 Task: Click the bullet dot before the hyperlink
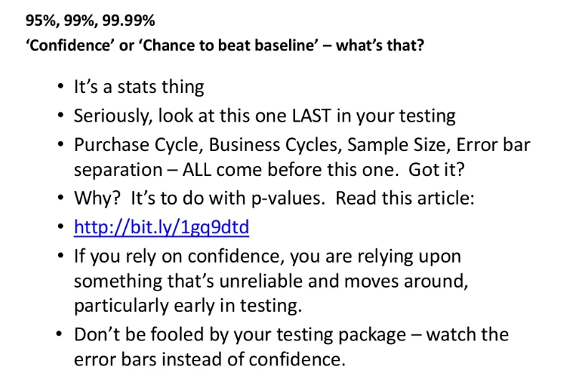click(x=61, y=227)
